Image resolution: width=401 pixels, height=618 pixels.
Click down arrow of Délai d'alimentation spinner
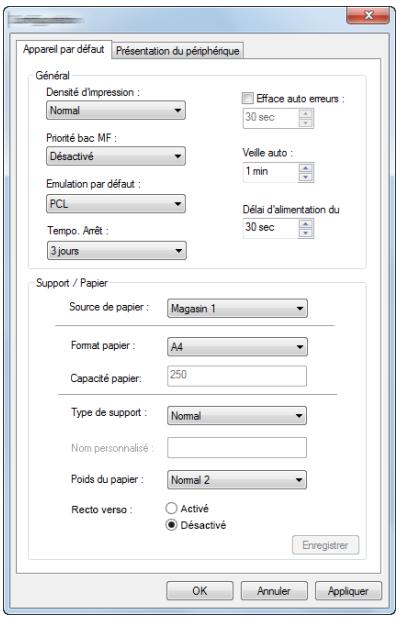(306, 233)
